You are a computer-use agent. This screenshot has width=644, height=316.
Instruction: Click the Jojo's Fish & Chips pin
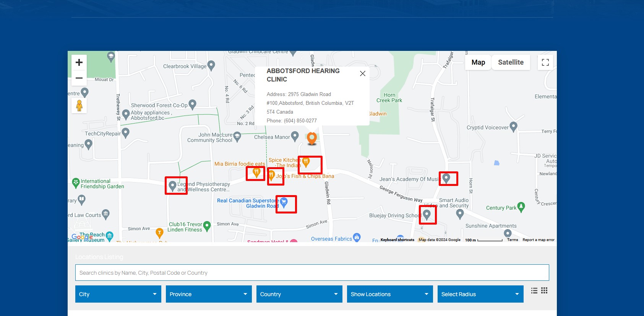click(271, 176)
